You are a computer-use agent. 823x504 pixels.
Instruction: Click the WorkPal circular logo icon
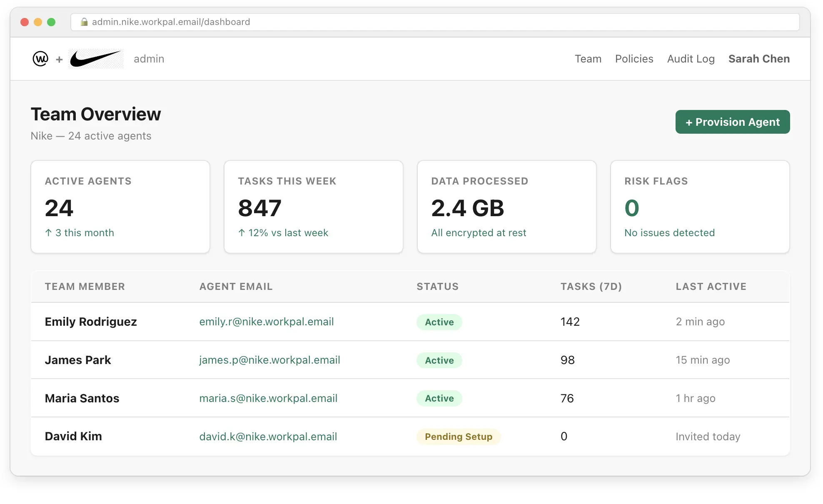point(40,59)
